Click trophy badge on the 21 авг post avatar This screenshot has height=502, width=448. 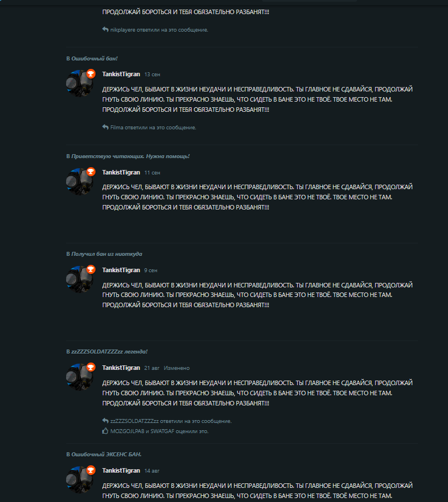point(91,367)
